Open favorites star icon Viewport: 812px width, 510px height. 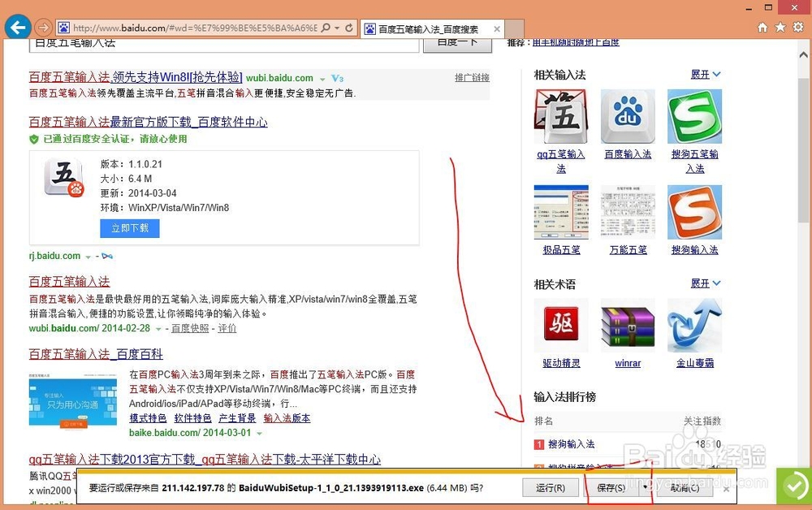point(780,28)
